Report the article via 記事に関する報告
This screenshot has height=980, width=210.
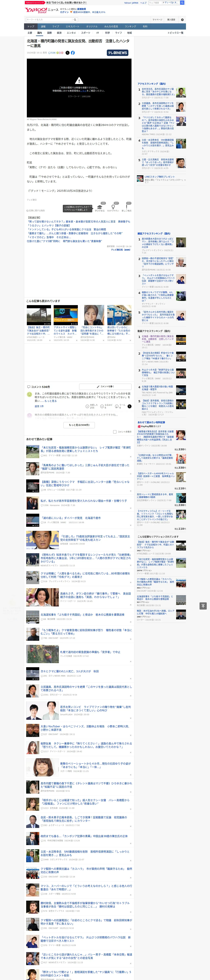pyautogui.click(x=36, y=210)
